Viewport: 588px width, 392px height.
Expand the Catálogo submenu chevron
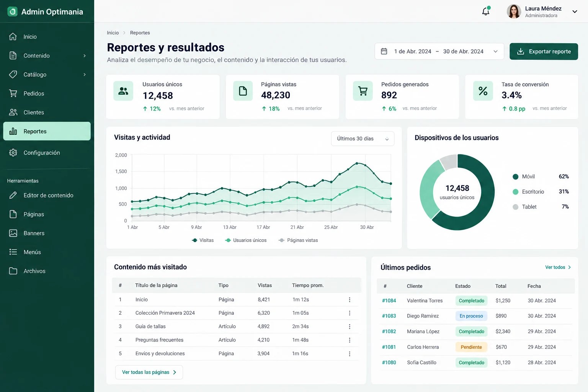click(x=85, y=74)
